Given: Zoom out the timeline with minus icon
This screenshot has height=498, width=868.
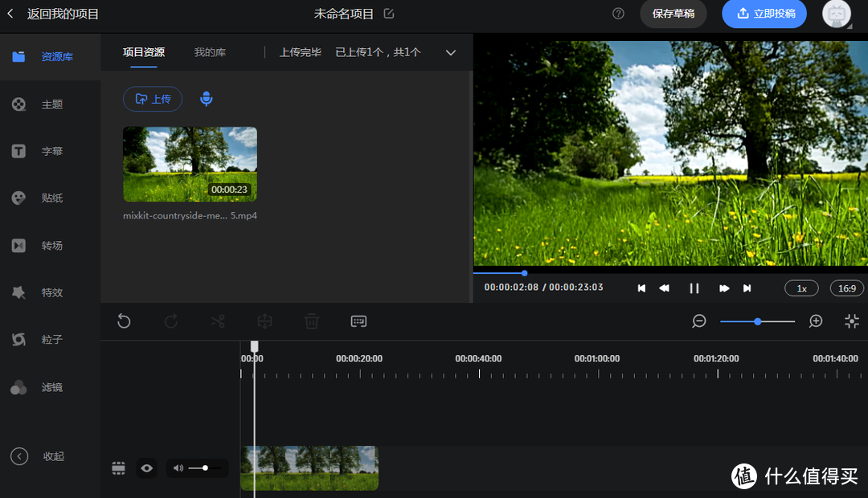Looking at the screenshot, I should 699,321.
